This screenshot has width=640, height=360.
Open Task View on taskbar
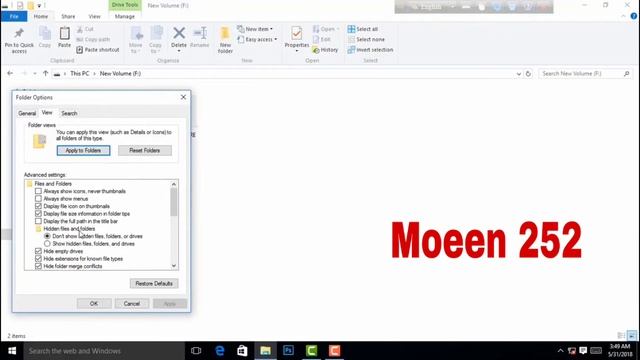coord(196,351)
